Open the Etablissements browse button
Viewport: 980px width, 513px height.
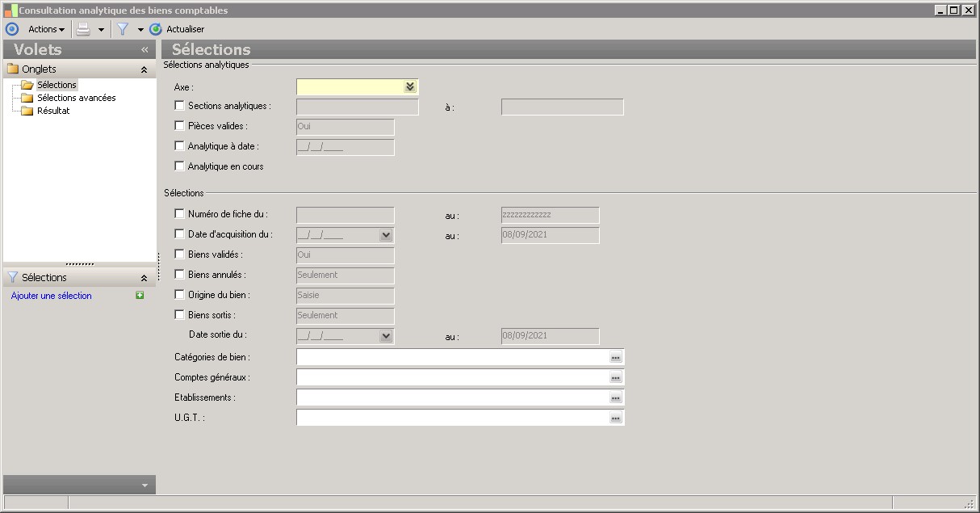click(x=615, y=397)
